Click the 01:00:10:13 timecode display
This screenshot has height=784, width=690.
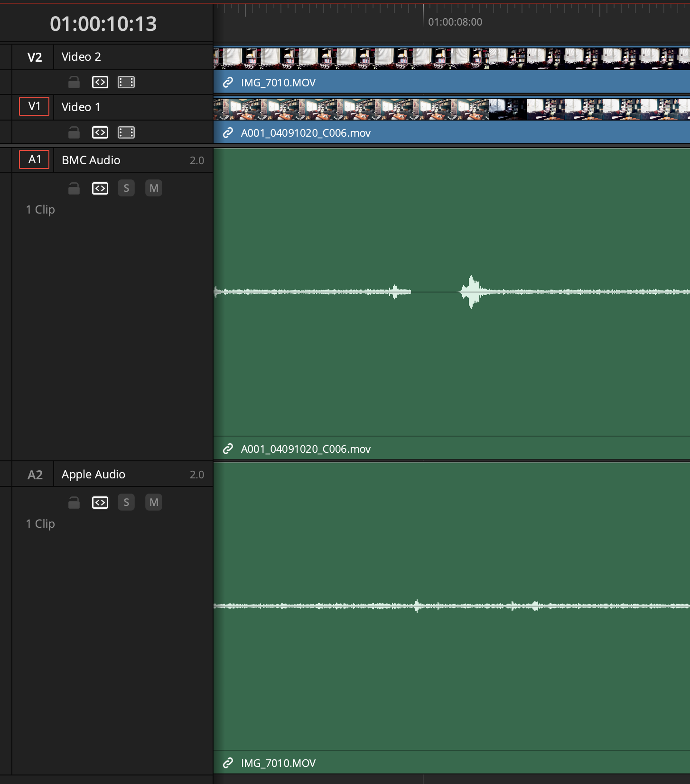point(103,24)
